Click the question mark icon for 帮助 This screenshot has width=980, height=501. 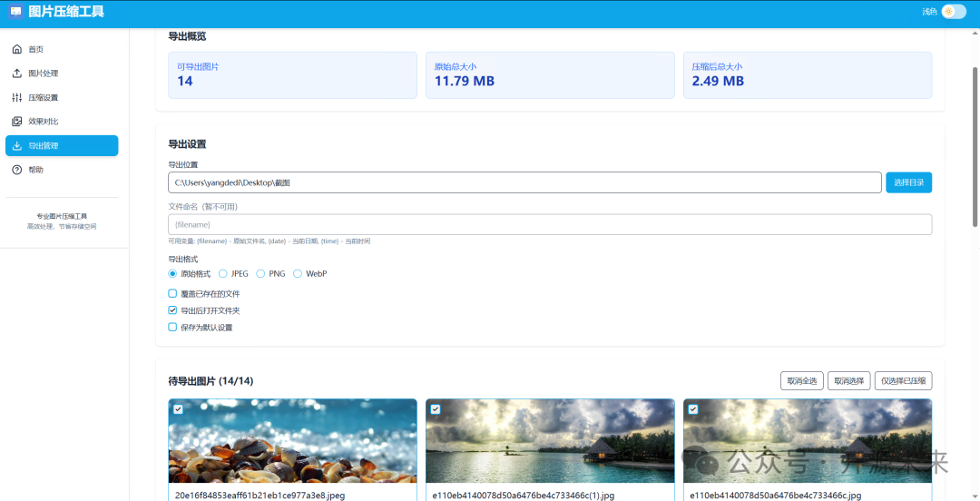[x=16, y=170]
